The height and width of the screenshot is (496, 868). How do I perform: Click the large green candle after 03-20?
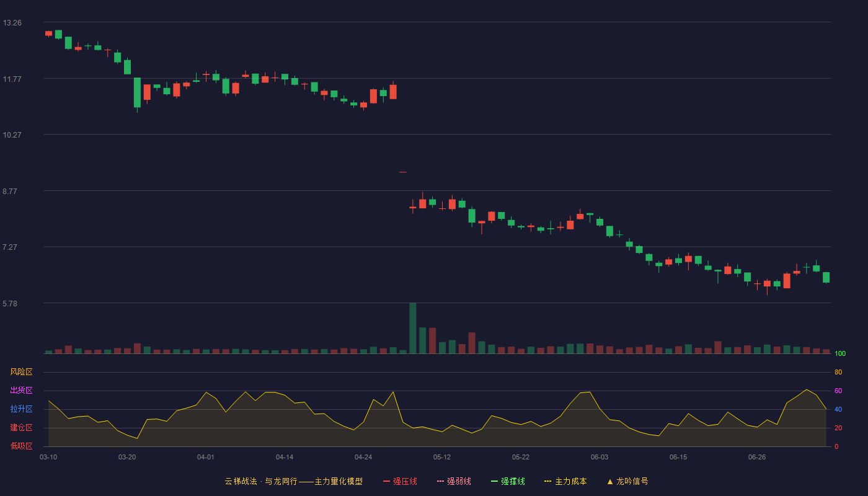[137, 93]
